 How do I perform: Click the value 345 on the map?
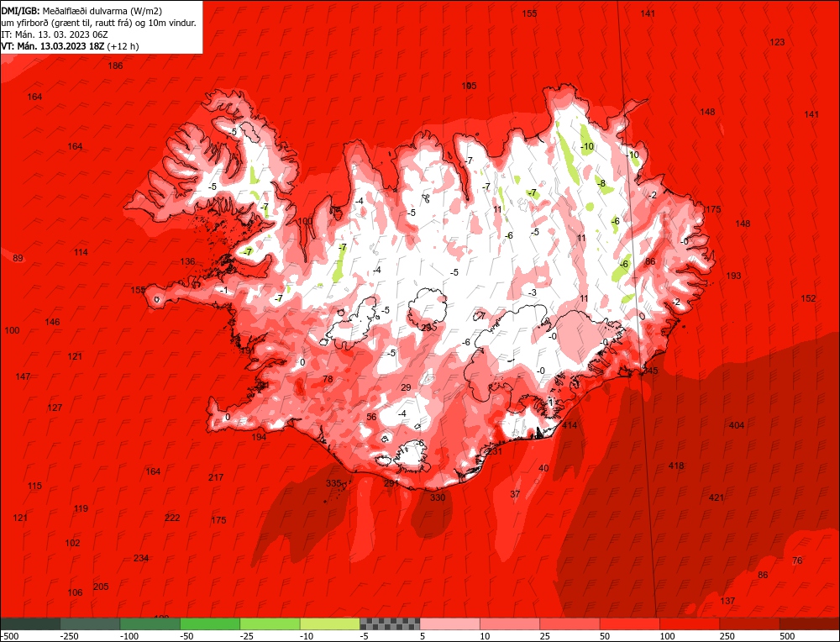click(650, 371)
